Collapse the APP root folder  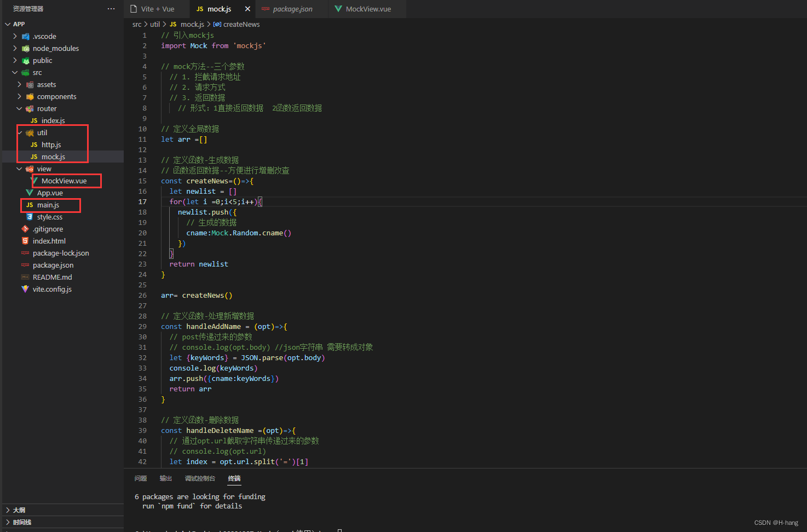[x=8, y=24]
